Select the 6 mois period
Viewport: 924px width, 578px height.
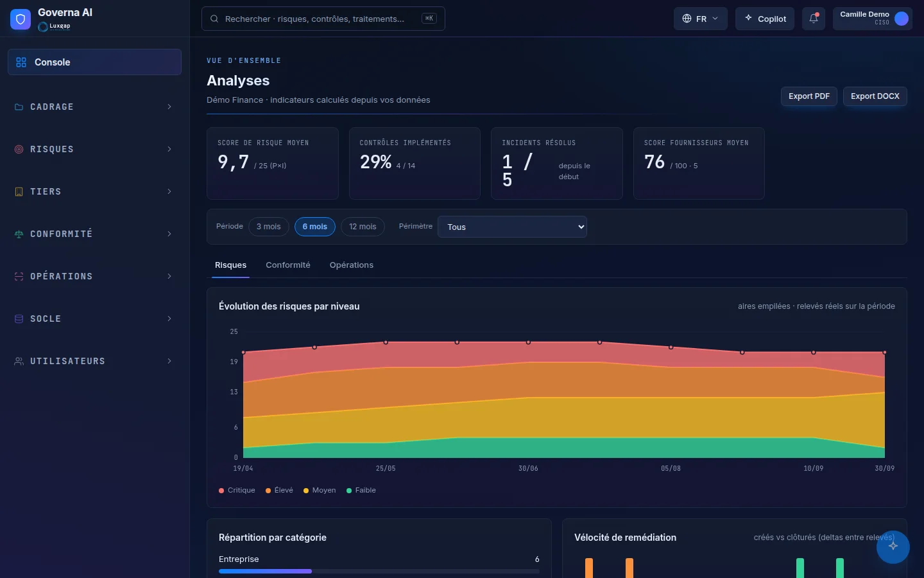(x=315, y=227)
